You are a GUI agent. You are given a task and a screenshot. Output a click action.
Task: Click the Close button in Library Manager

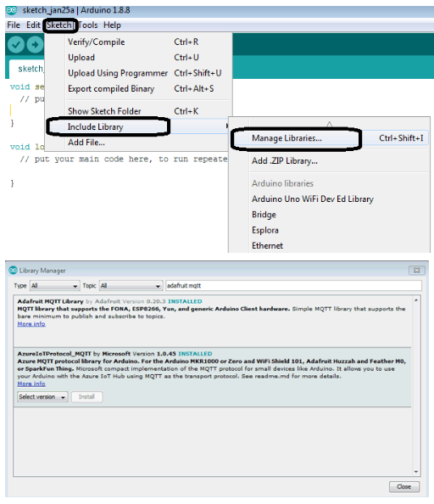[404, 487]
